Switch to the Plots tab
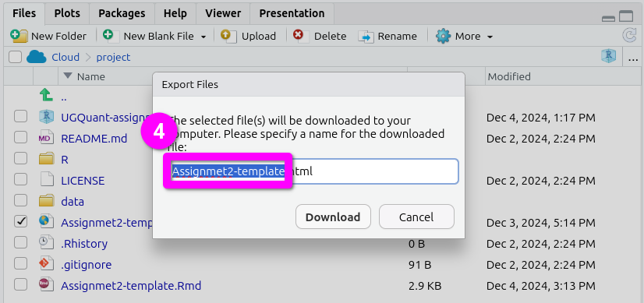The height and width of the screenshot is (303, 644). pos(67,13)
